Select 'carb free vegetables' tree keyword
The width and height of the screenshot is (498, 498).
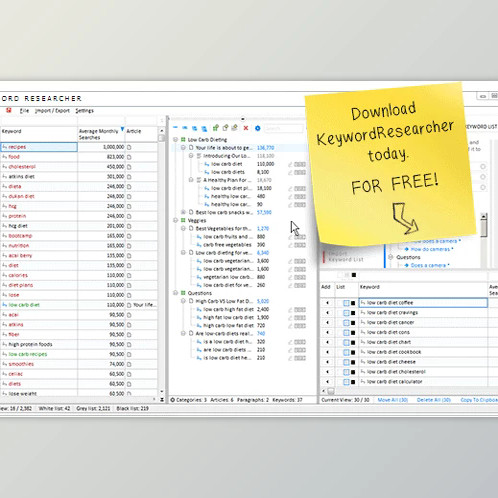227,245
